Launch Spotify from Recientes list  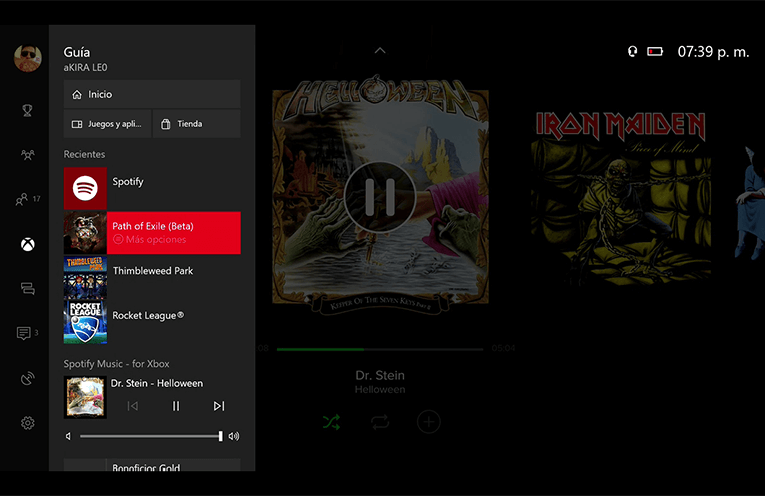tap(152, 188)
